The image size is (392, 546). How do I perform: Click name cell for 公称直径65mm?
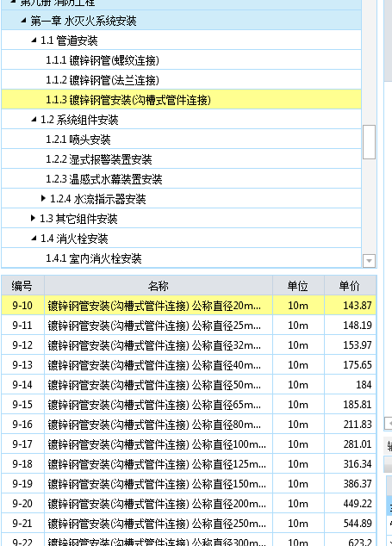point(159,405)
